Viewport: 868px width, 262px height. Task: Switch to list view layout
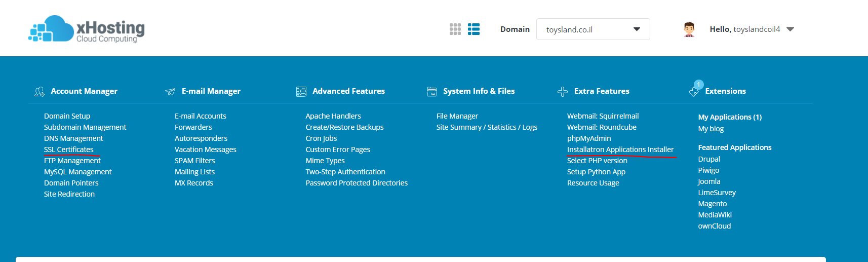point(474,29)
